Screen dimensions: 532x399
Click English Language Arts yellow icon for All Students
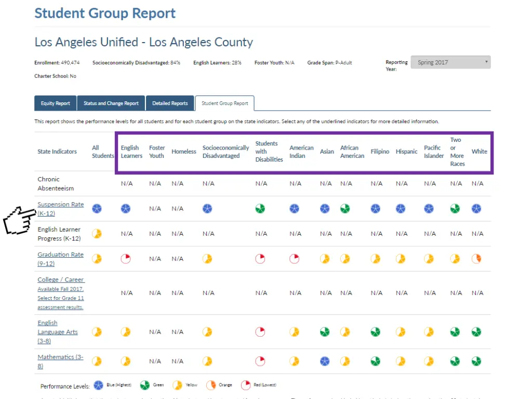[97, 331]
